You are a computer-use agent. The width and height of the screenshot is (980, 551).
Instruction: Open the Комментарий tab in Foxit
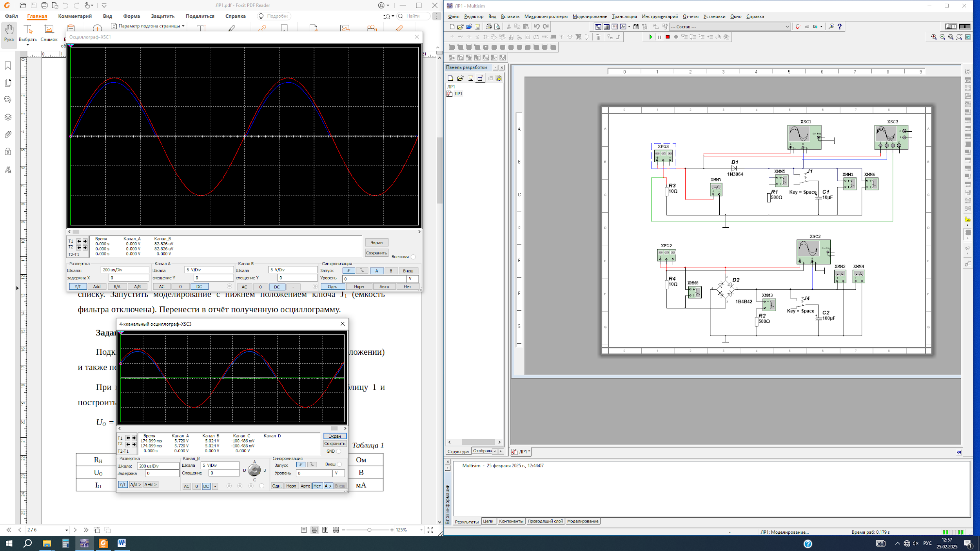tap(75, 16)
